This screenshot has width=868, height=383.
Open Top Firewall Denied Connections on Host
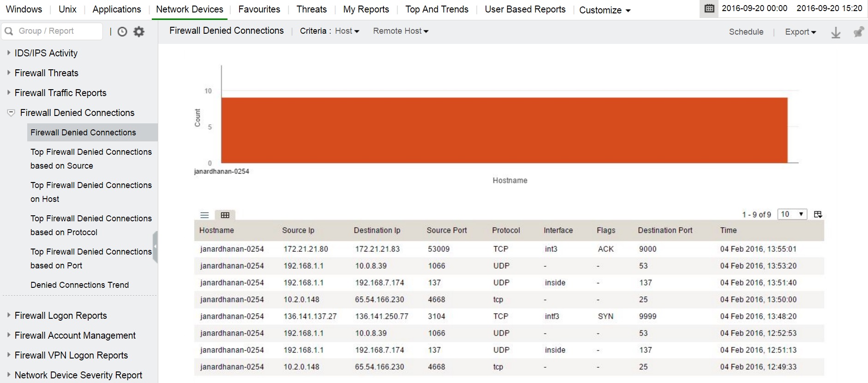91,192
